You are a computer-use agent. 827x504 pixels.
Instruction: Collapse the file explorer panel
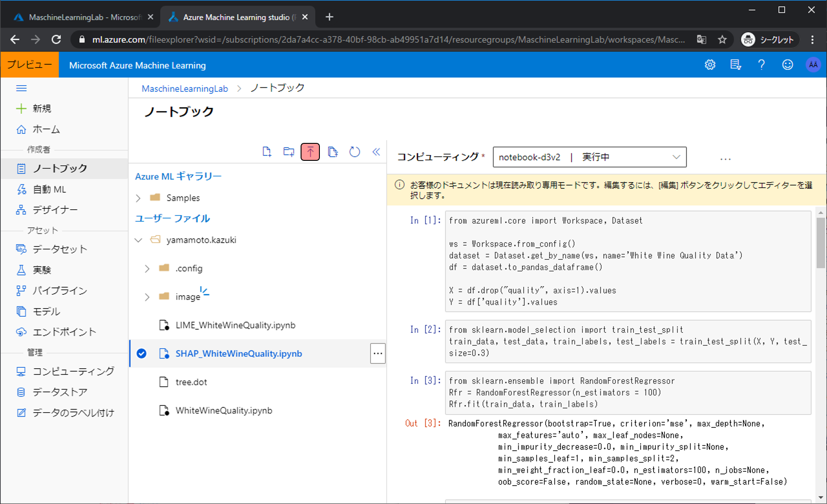point(376,152)
